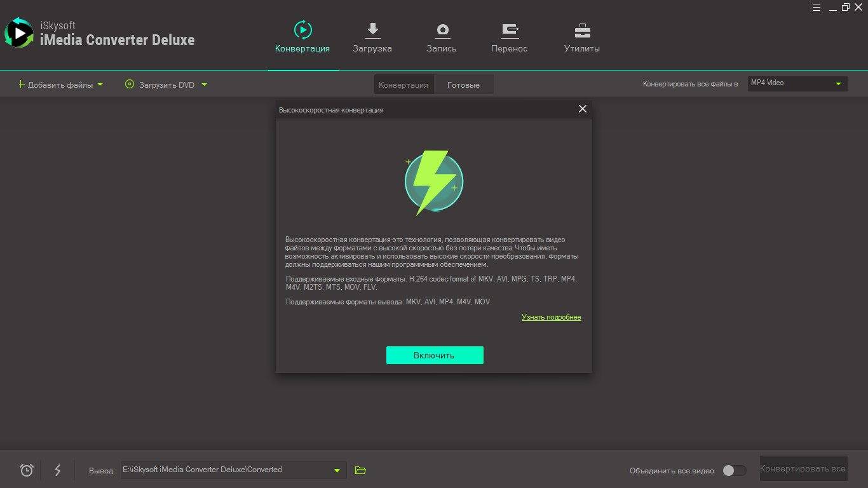The image size is (868, 488).
Task: Select the Готовые finished sub-tab
Action: coord(463,85)
